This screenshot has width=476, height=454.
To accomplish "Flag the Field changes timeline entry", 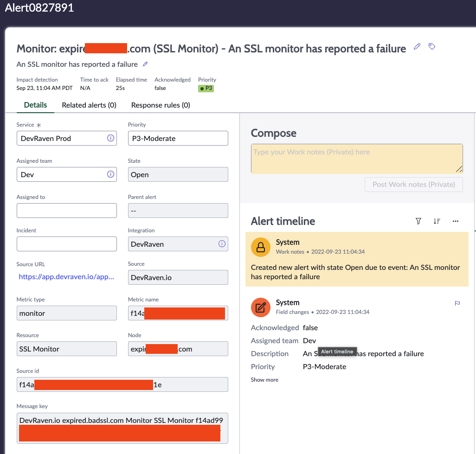I will (x=457, y=303).
